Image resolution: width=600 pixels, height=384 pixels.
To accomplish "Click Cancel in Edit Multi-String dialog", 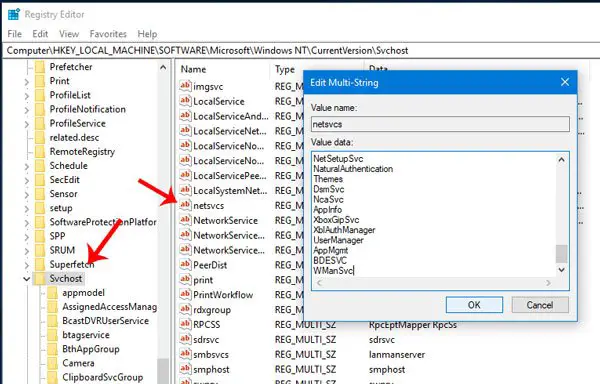I will [540, 305].
